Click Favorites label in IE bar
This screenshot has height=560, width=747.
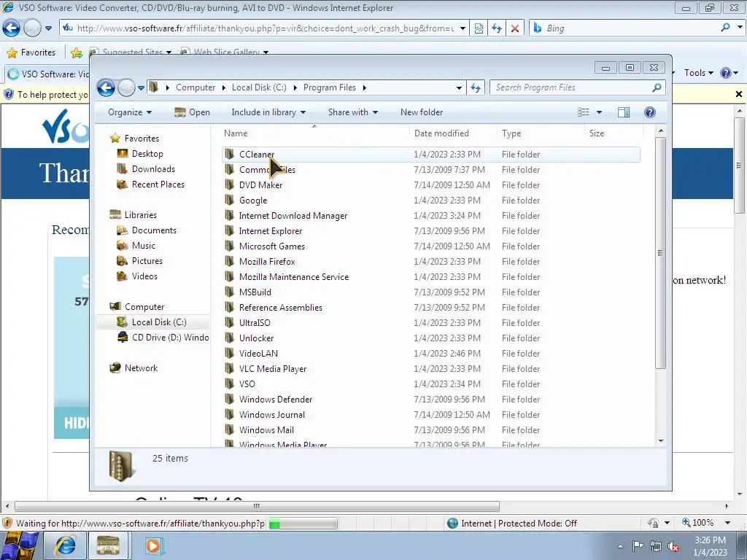click(x=38, y=52)
